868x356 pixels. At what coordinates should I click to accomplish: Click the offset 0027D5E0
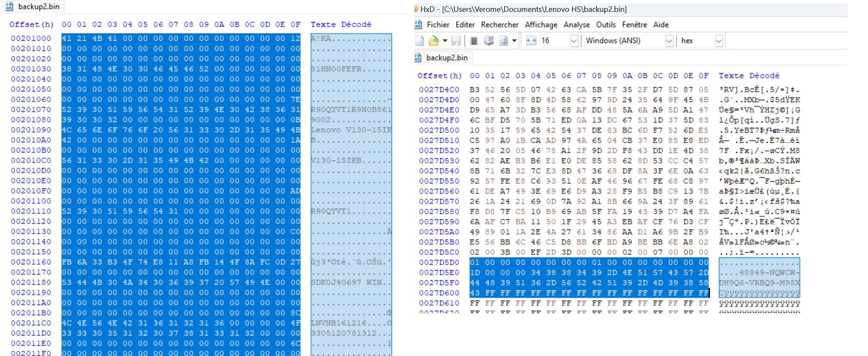[x=439, y=273]
